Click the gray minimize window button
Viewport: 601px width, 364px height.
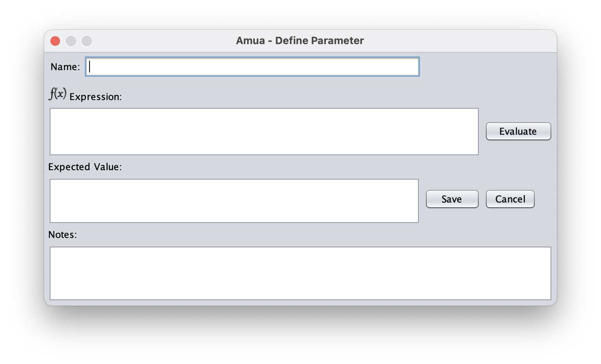pyautogui.click(x=71, y=41)
